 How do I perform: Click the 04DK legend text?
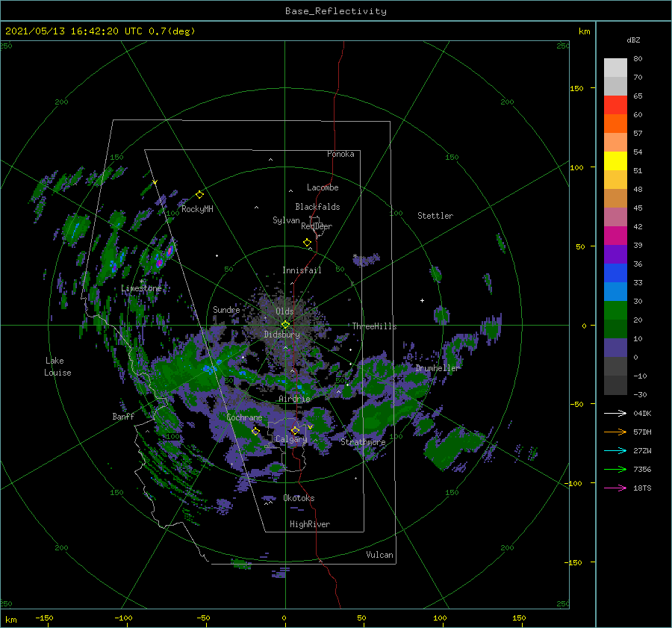[642, 413]
